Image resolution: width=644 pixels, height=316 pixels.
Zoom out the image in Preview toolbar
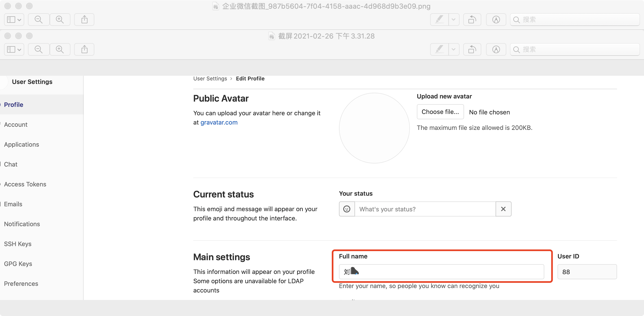(x=39, y=19)
